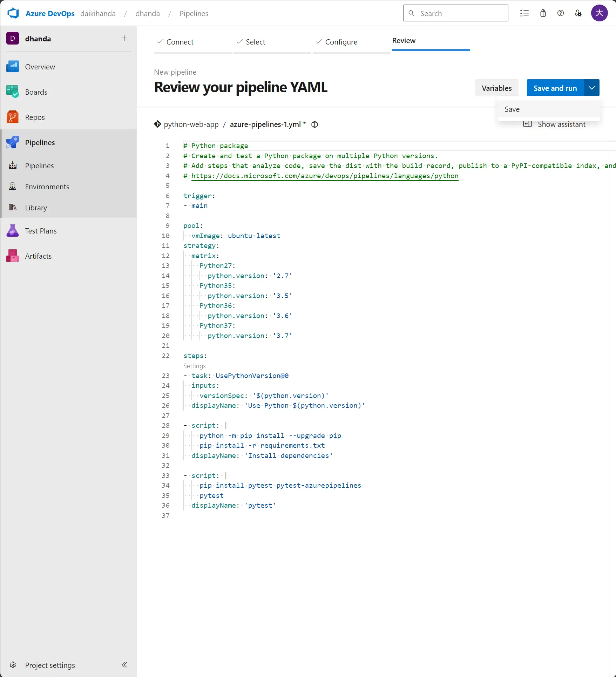616x677 pixels.
Task: Open the Variables button
Action: (496, 88)
